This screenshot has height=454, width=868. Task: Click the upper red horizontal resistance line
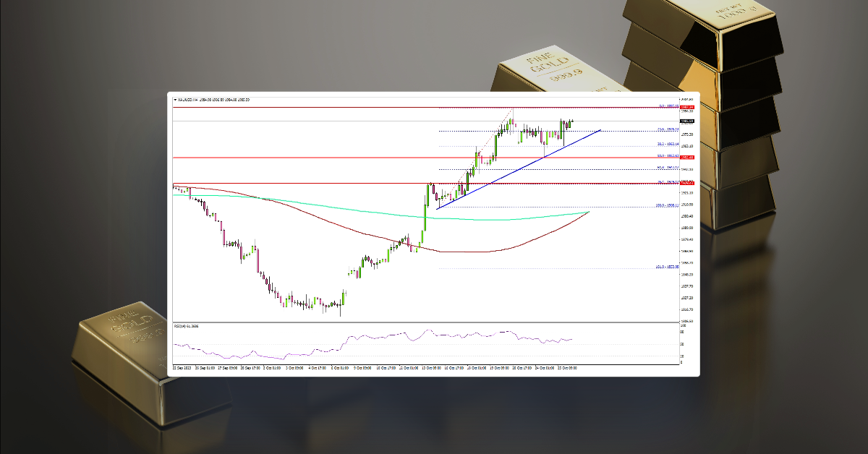click(x=362, y=107)
